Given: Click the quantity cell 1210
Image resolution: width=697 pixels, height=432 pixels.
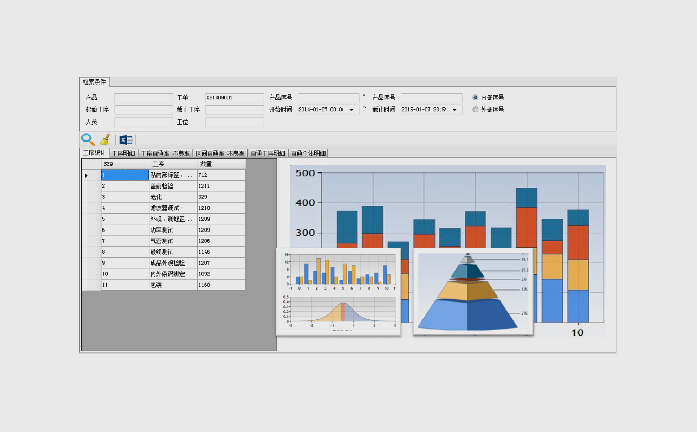Looking at the screenshot, I should click(221, 208).
